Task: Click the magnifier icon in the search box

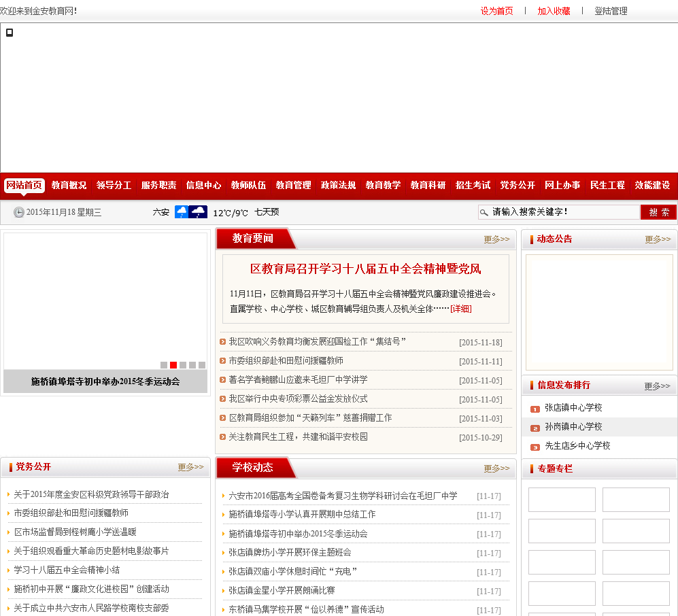Action: (x=484, y=212)
